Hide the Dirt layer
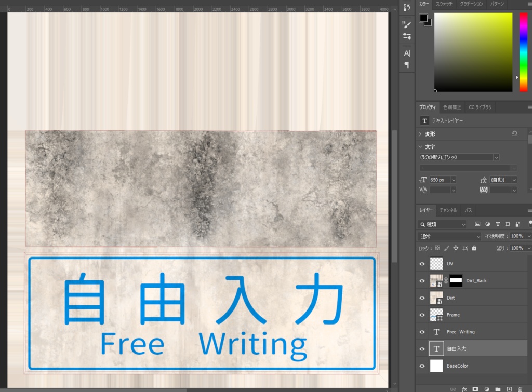 (x=422, y=298)
